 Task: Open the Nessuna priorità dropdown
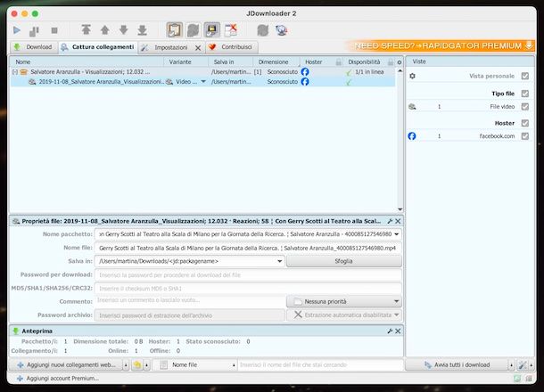(x=343, y=302)
